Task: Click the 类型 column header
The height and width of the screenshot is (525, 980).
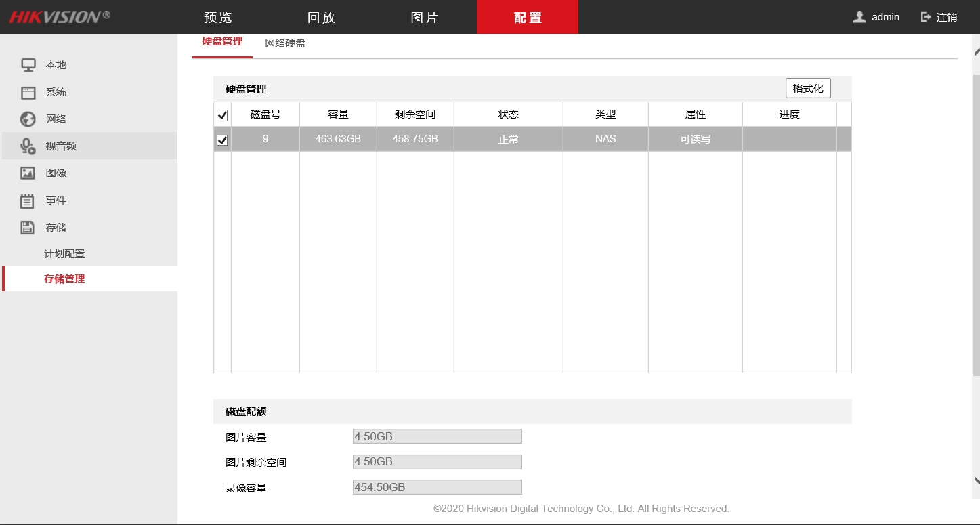Action: click(x=605, y=114)
